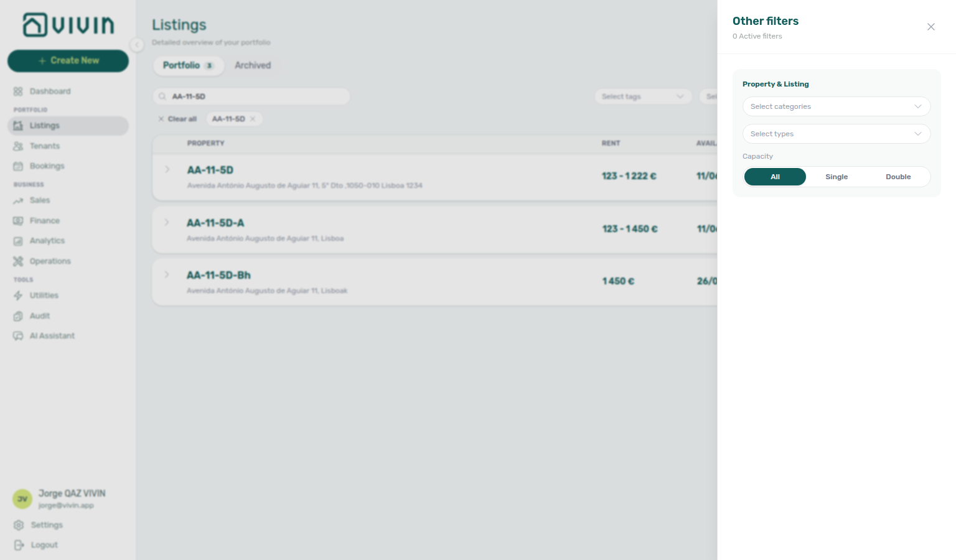The width and height of the screenshot is (956, 560).
Task: Click the Finance sidebar icon
Action: pos(18,221)
